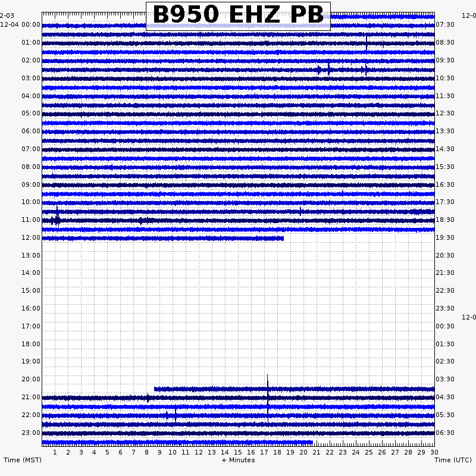
Task: Click the 06:00 MST row label
Action: 31,131
